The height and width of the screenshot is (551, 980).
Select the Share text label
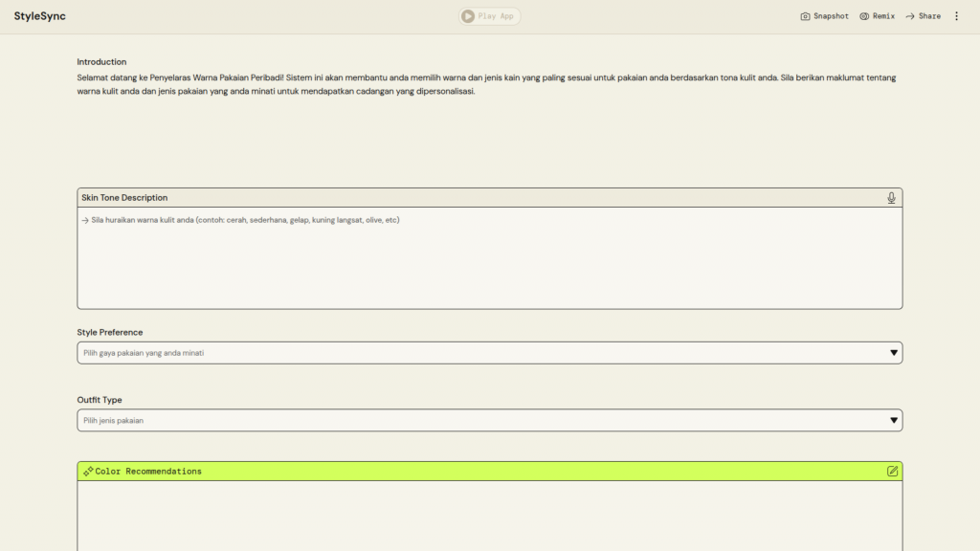[x=929, y=16]
